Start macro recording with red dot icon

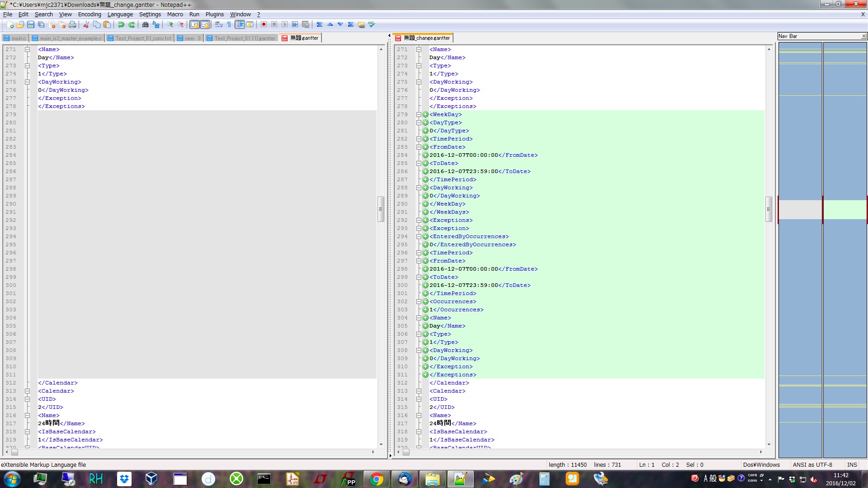coord(264,24)
